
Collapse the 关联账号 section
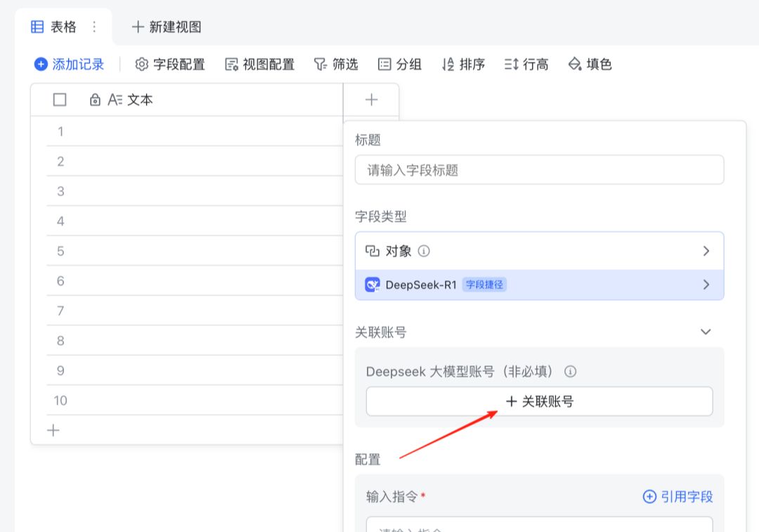[706, 332]
